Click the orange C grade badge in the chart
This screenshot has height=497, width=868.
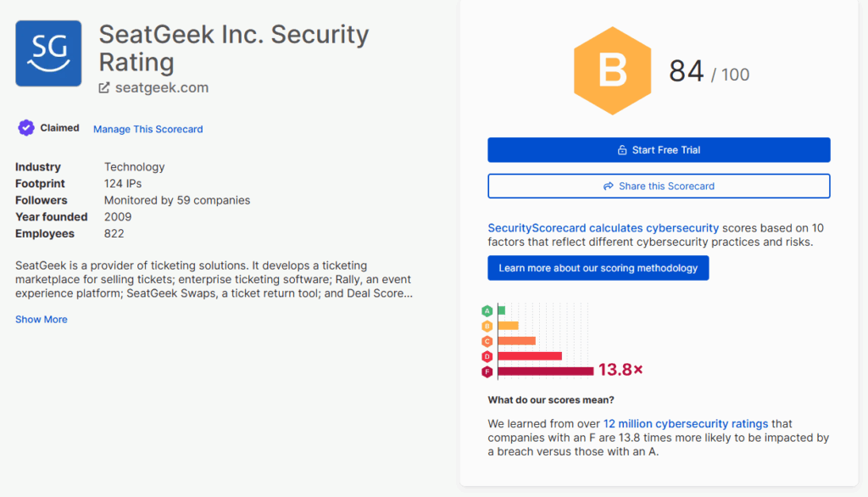tap(487, 341)
